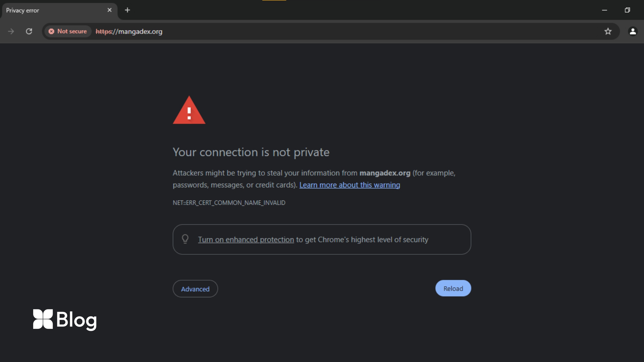Open the profile avatar icon

coord(633,31)
